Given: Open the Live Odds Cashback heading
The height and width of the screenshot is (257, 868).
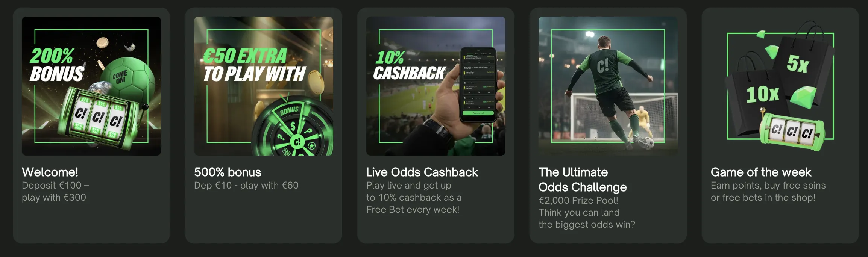Looking at the screenshot, I should [x=422, y=172].
